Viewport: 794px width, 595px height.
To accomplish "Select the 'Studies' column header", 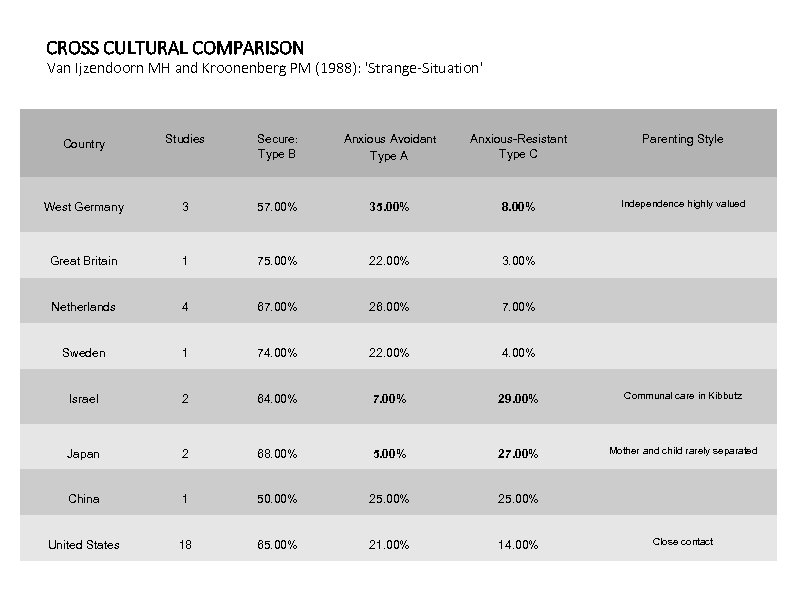I will tap(185, 139).
